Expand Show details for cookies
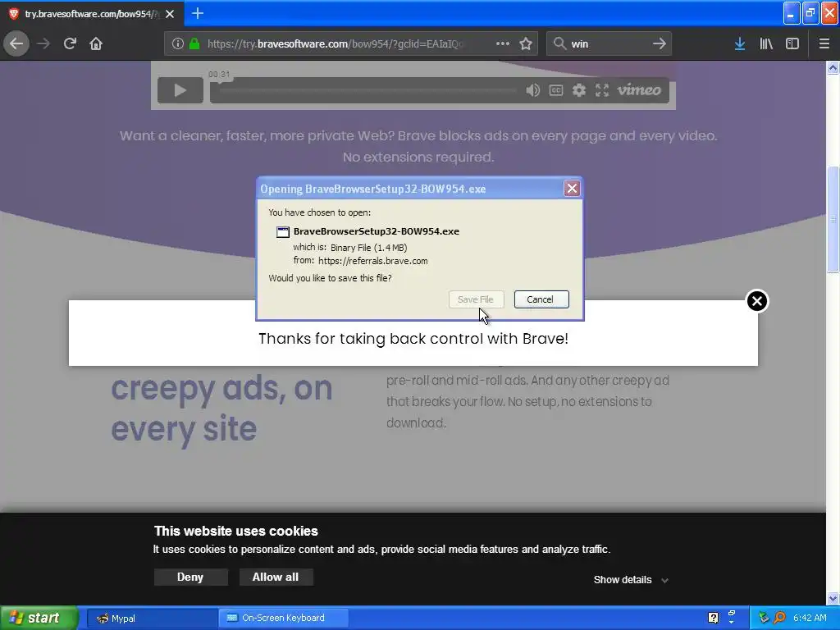The height and width of the screenshot is (630, 840). tap(631, 580)
